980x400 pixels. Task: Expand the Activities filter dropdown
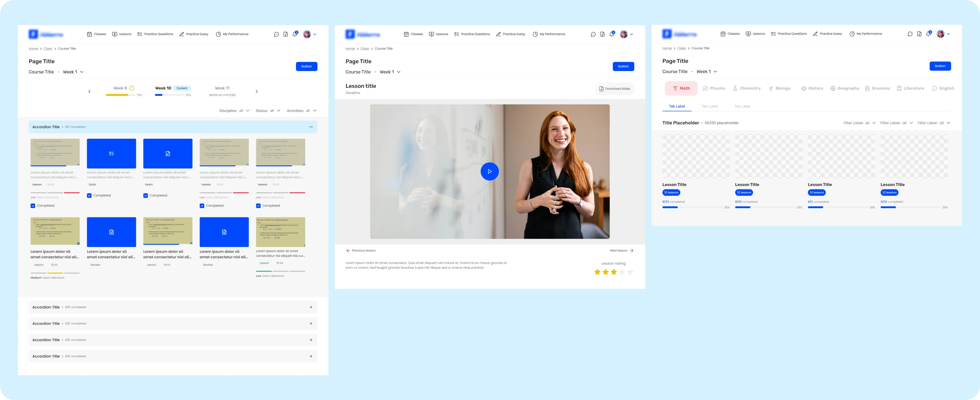[x=301, y=111]
